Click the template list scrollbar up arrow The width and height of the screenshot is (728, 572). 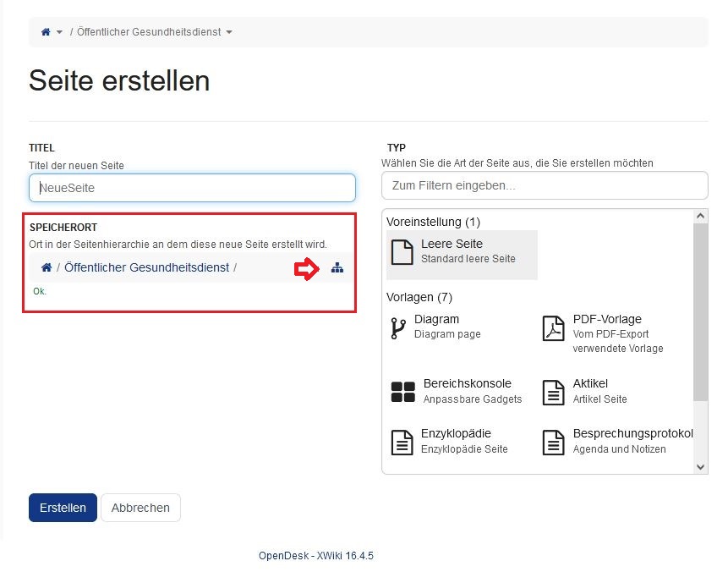coord(701,216)
